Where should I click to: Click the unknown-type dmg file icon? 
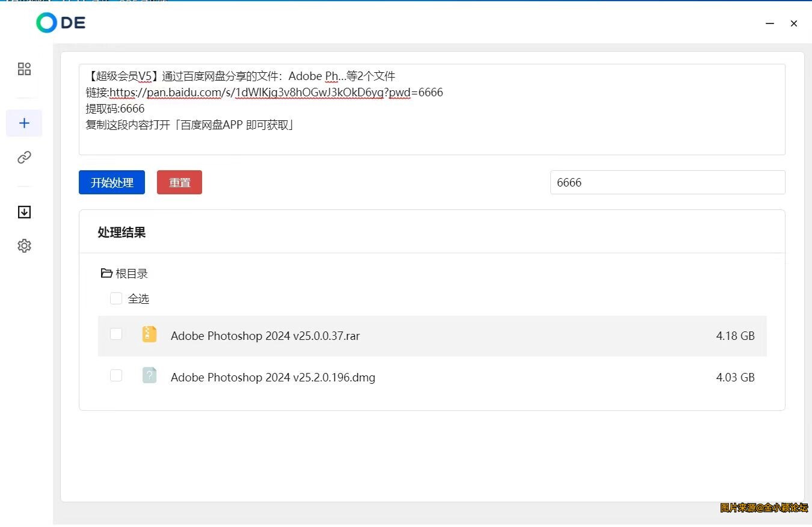[x=149, y=376]
